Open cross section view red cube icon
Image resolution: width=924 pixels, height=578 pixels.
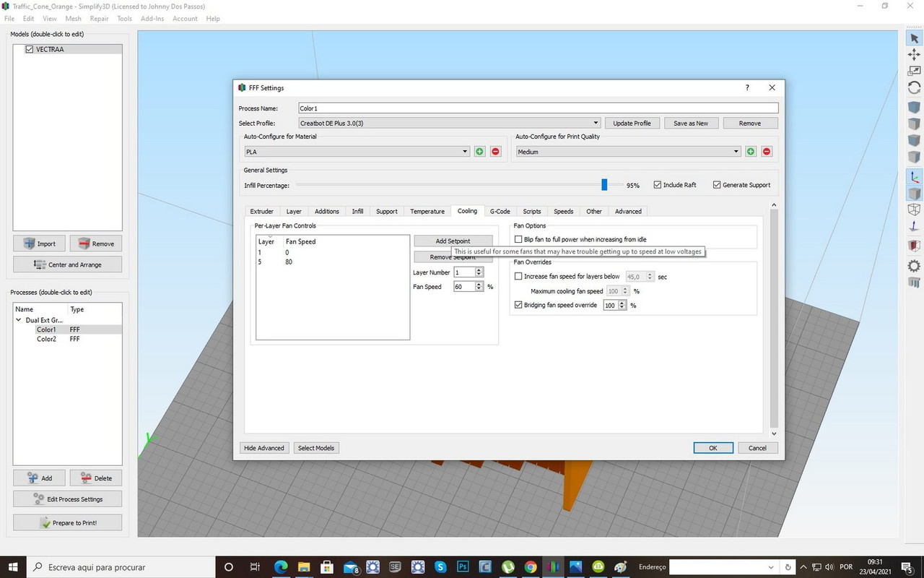pos(914,246)
